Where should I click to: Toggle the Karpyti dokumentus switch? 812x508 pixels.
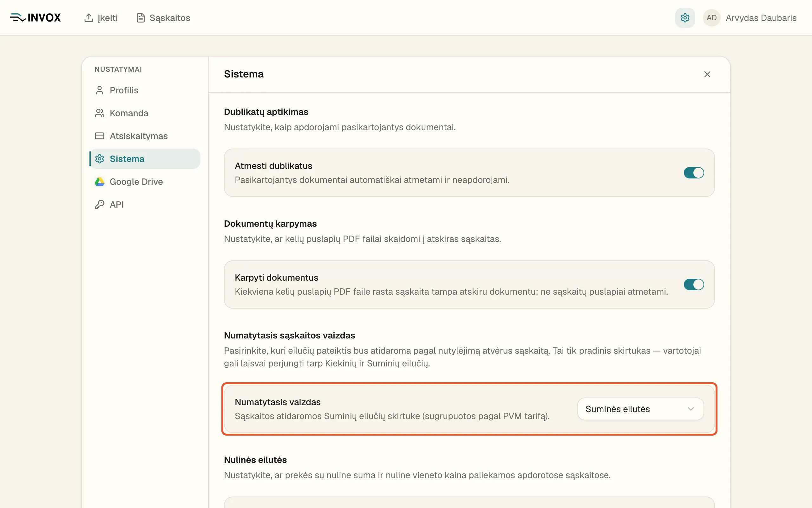pyautogui.click(x=694, y=284)
